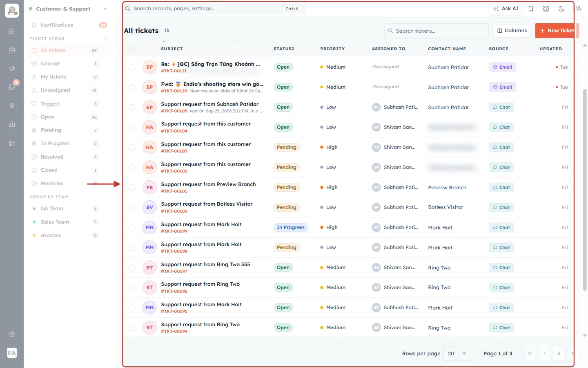The height and width of the screenshot is (368, 588).
Task: Open the megaphone campaigns icon
Action: coord(12,68)
